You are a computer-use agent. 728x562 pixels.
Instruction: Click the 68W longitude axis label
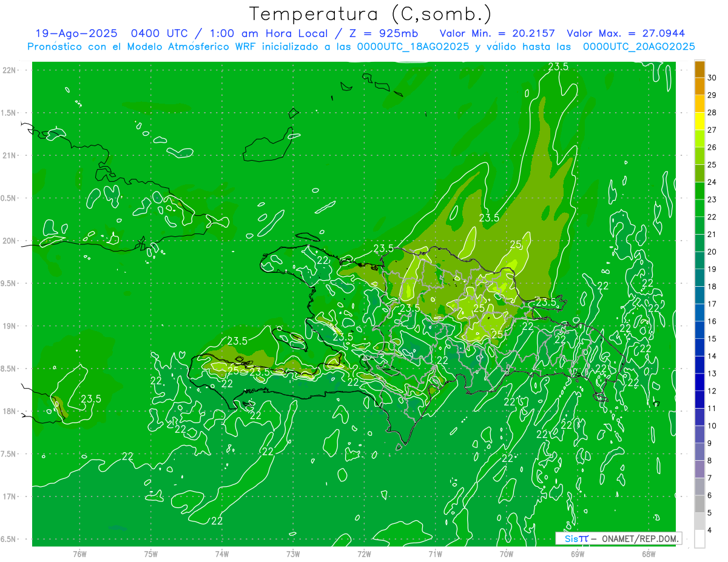[649, 554]
